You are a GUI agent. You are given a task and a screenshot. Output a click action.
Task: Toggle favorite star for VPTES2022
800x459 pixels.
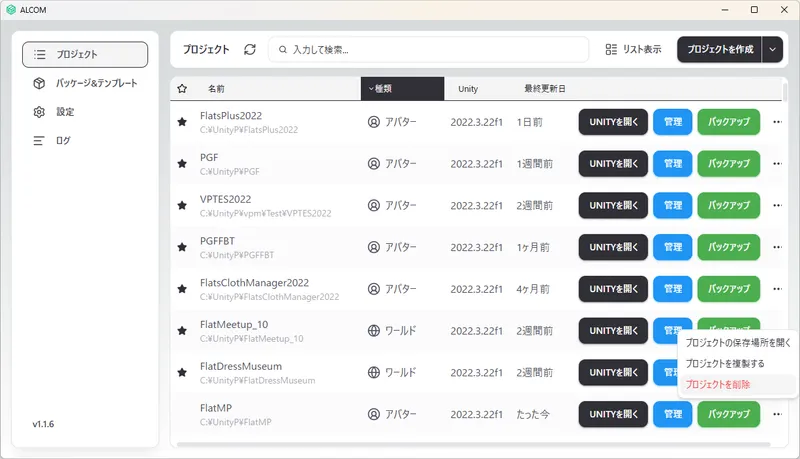pyautogui.click(x=182, y=206)
